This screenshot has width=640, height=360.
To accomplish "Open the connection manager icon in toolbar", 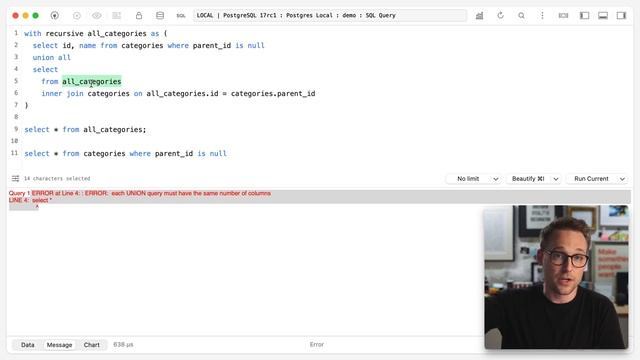I will (x=54, y=16).
